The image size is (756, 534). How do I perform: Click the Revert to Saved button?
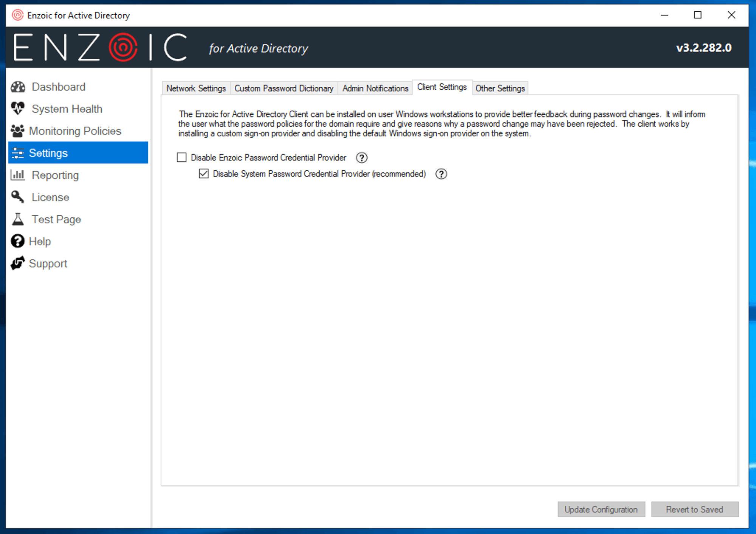(694, 509)
